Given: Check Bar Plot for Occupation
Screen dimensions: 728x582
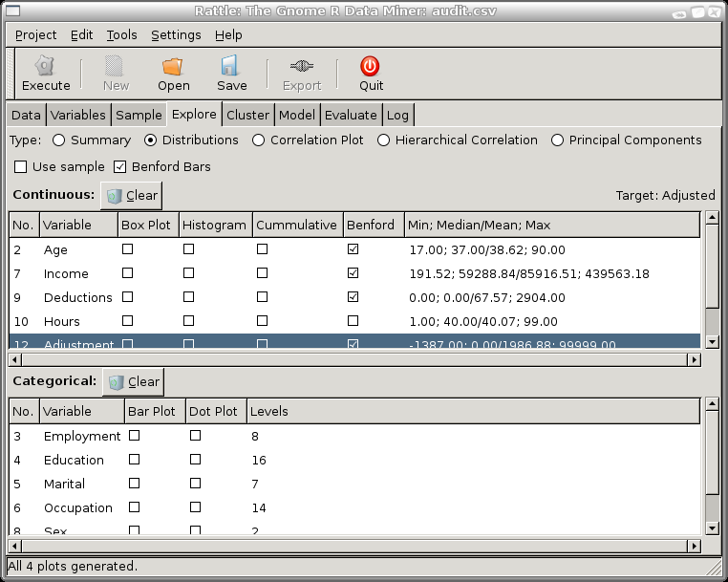Looking at the screenshot, I should (134, 507).
